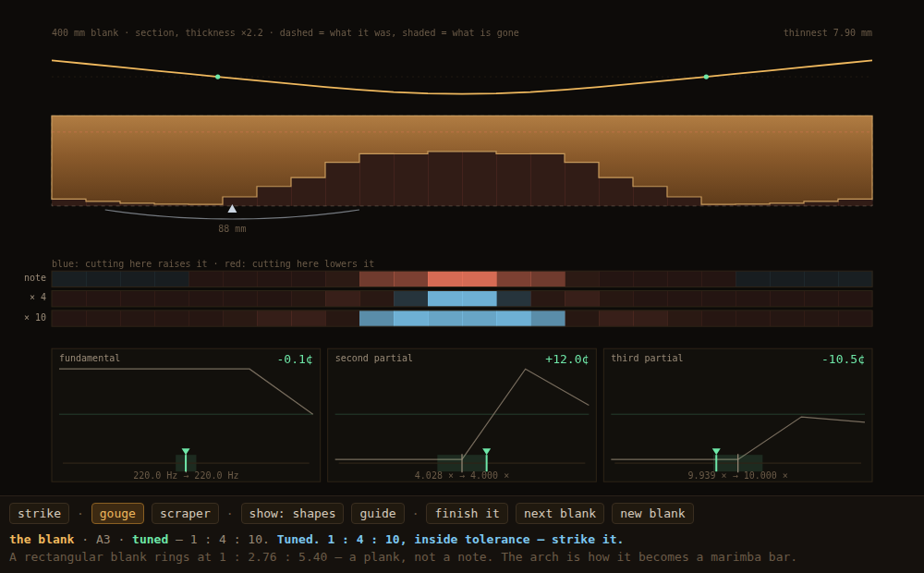Click the white triangle cutter position marker
Screen dimensions: 924x573
[232, 209]
